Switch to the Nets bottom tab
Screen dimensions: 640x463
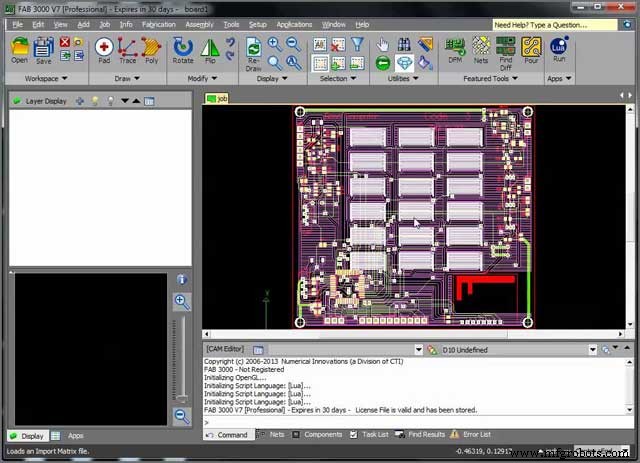pos(272,435)
